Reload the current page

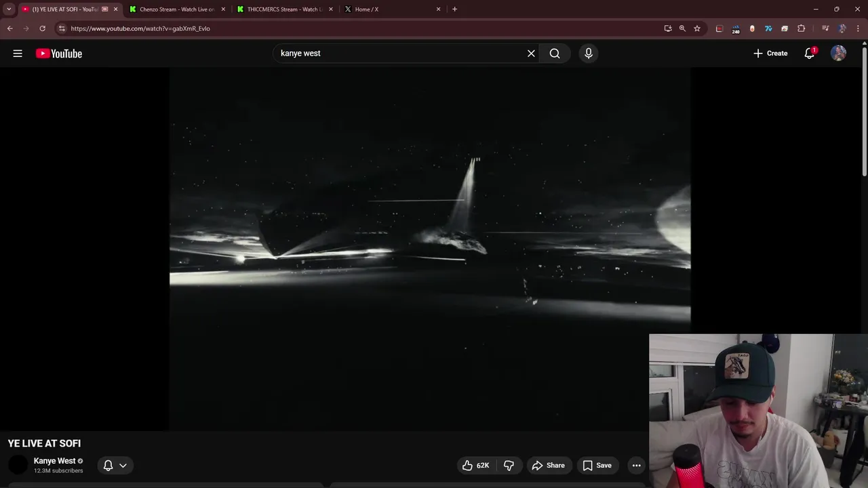(x=42, y=28)
